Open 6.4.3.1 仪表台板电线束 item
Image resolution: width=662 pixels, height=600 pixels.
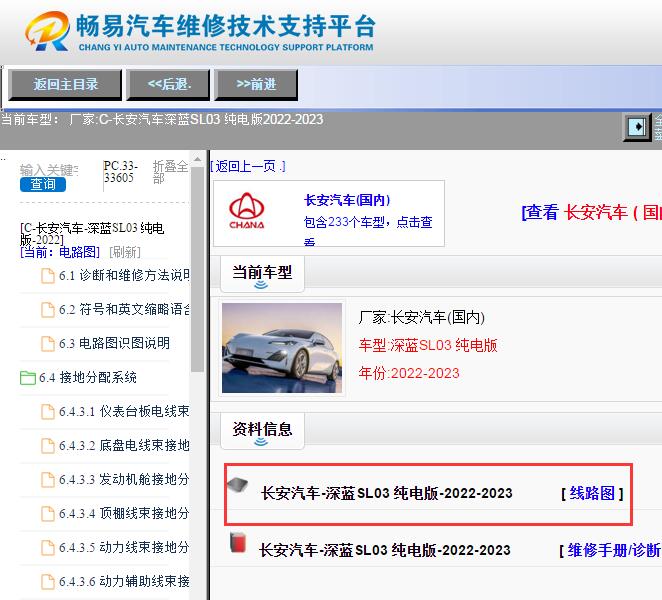click(124, 411)
